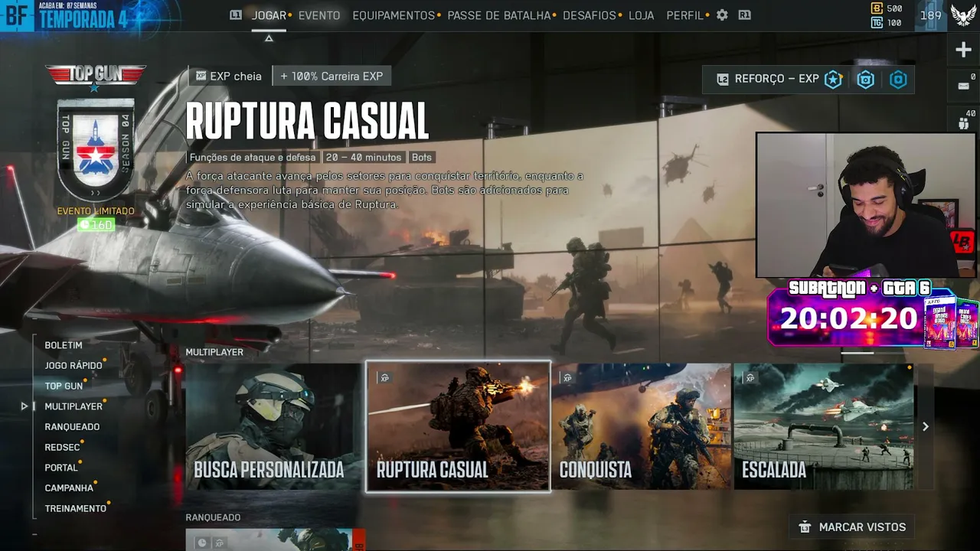Switch to the EVENTO tab
Screen dimensions: 980x551
pos(319,15)
